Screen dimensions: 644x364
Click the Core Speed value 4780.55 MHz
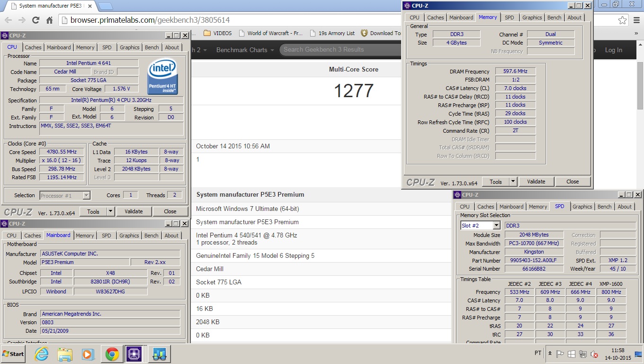coord(62,152)
